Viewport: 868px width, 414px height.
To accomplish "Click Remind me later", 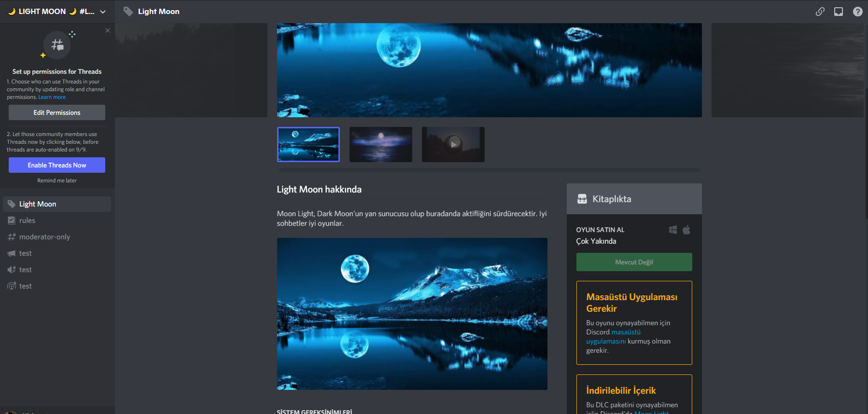I will [57, 180].
